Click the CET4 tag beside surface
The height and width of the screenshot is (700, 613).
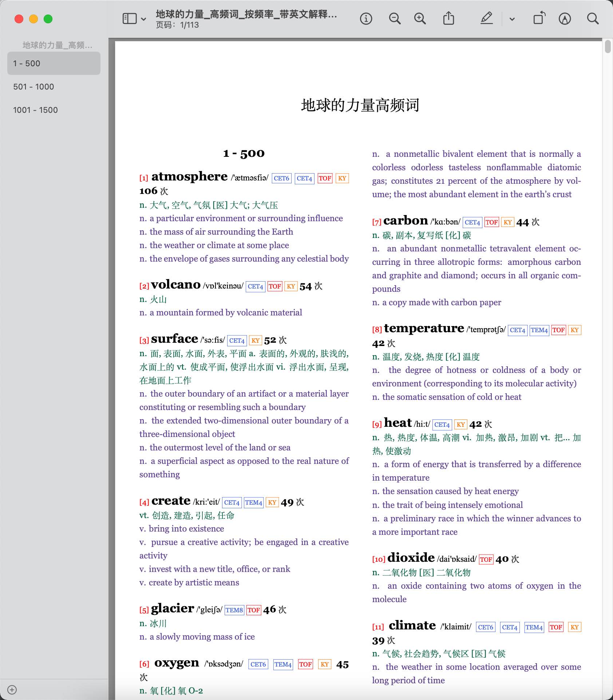point(237,341)
